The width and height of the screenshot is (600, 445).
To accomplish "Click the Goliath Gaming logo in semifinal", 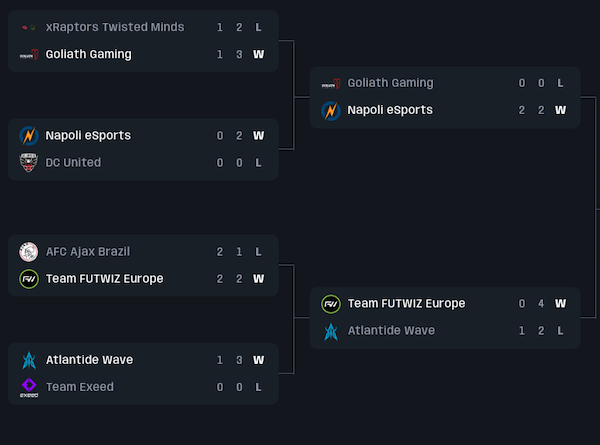I will pyautogui.click(x=331, y=83).
